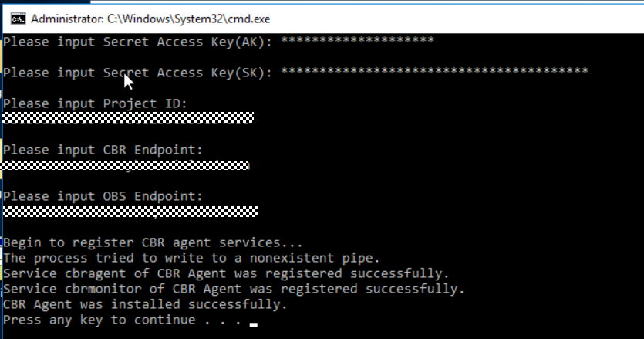The height and width of the screenshot is (339, 644).
Task: Click the CBR Endpoint prompt line
Action: [103, 150]
